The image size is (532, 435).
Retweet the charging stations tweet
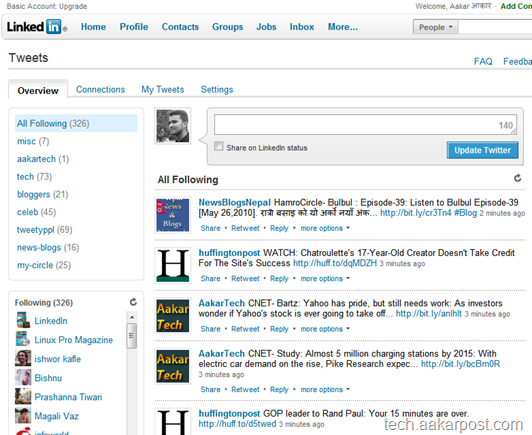click(x=245, y=389)
